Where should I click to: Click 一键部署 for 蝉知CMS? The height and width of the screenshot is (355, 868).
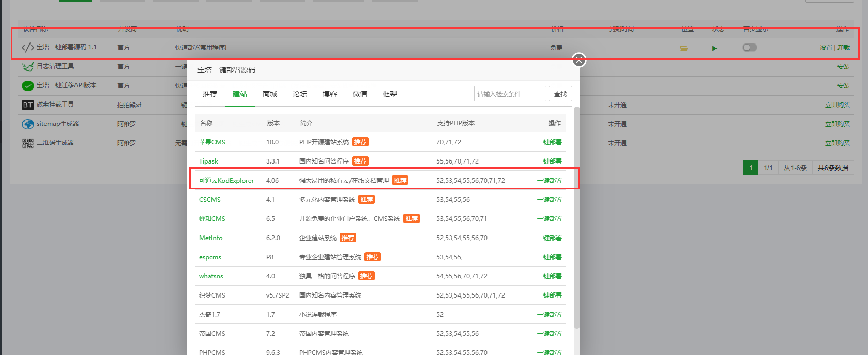550,219
